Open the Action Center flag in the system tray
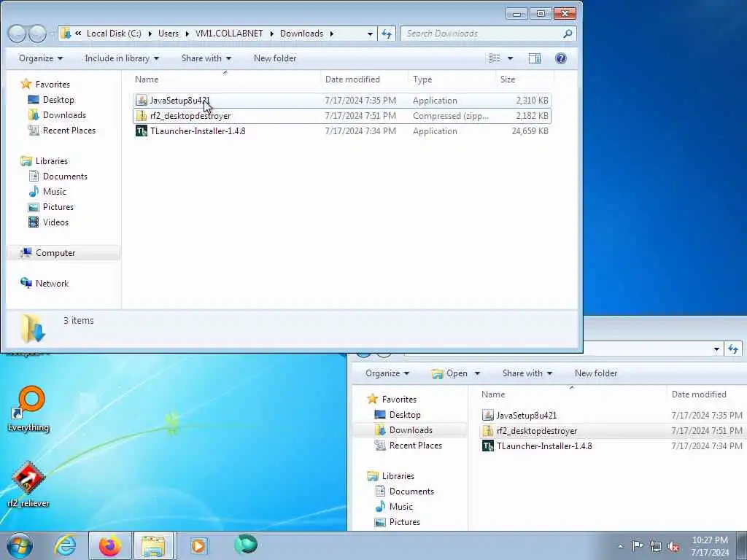 (x=638, y=545)
